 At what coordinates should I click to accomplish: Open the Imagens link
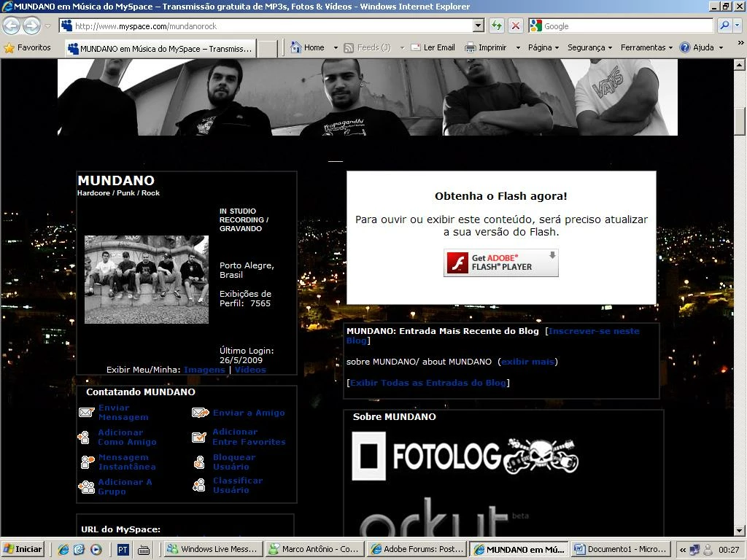[204, 370]
